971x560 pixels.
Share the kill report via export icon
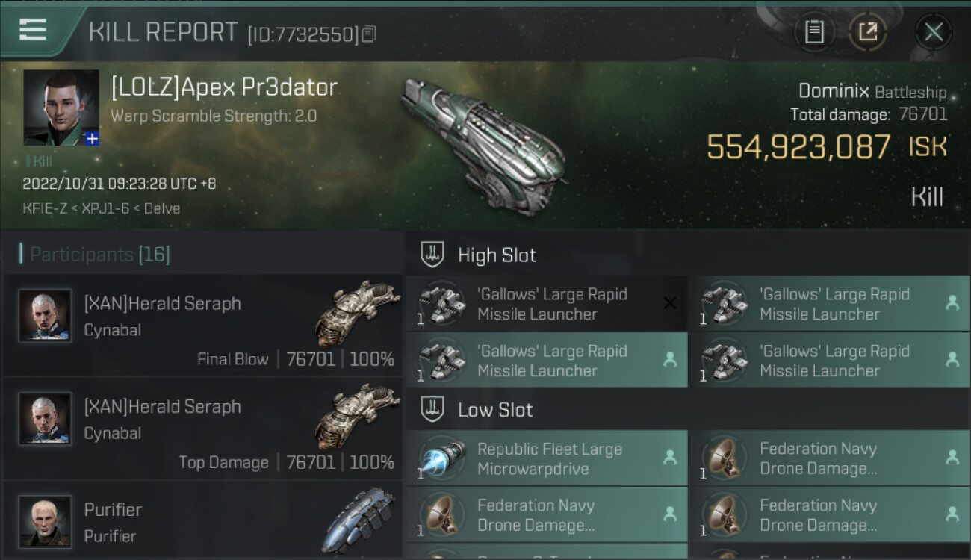point(868,32)
